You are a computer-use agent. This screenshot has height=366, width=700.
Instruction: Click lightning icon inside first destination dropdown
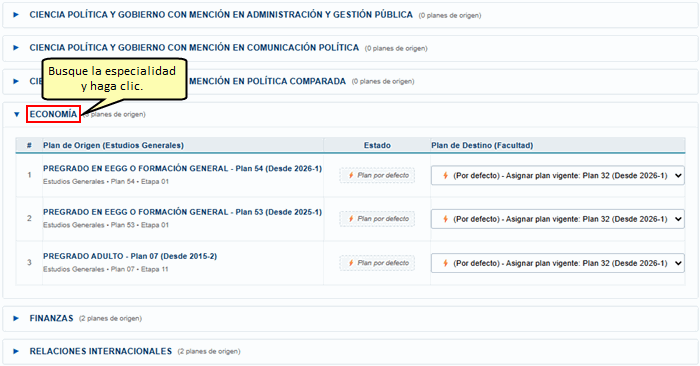click(x=445, y=175)
